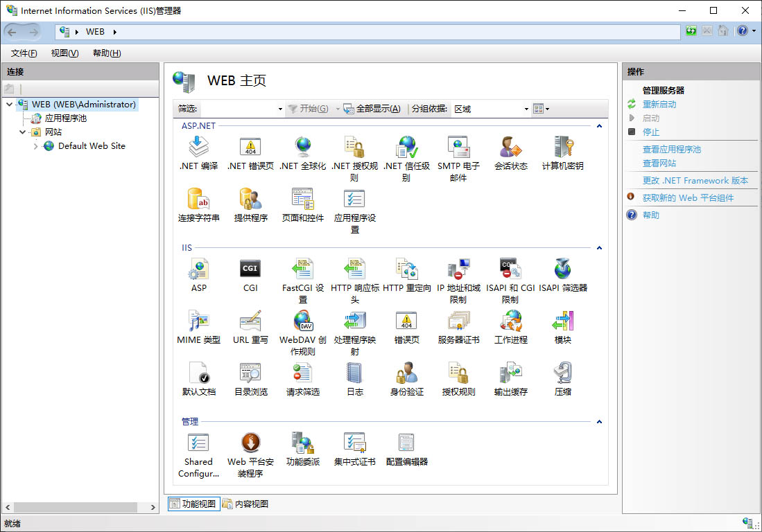Open 请求筛选 feature
Screen dimensions: 762x532
click(303, 379)
